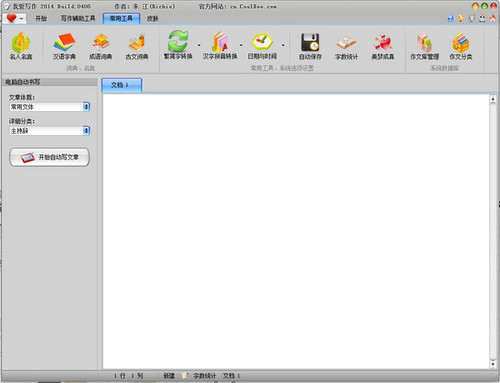Screen dimensions: 500x383
Task: Click the 电脑自动书写 panel header
Action: point(50,82)
